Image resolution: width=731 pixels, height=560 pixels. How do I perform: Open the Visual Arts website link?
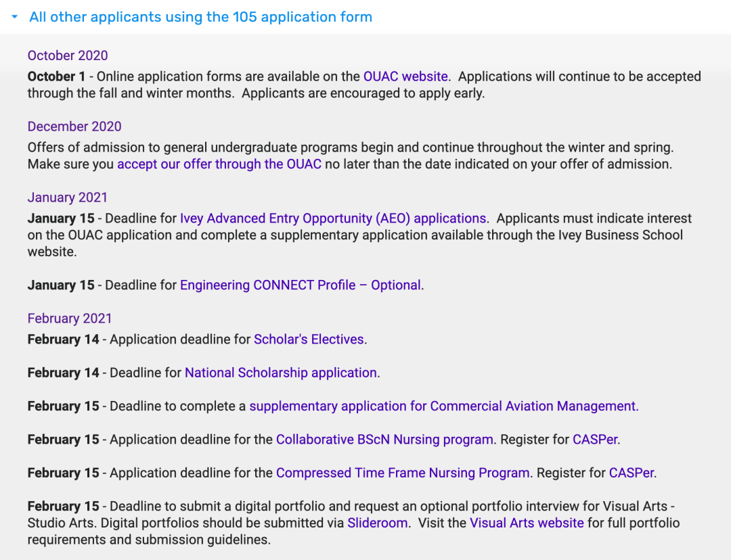click(527, 523)
